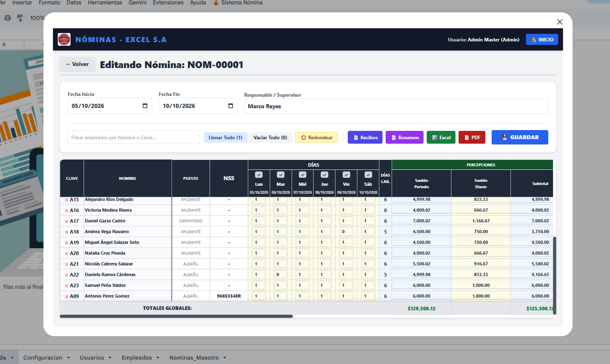This screenshot has width=610, height=364.
Task: Open the Nominas_Maestro sheet tab dropdown arrow
Action: (225, 358)
